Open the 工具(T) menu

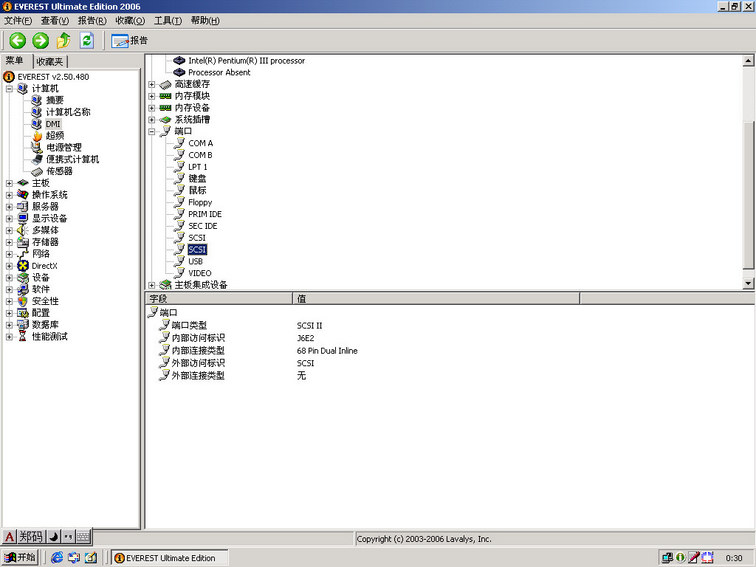tap(168, 20)
